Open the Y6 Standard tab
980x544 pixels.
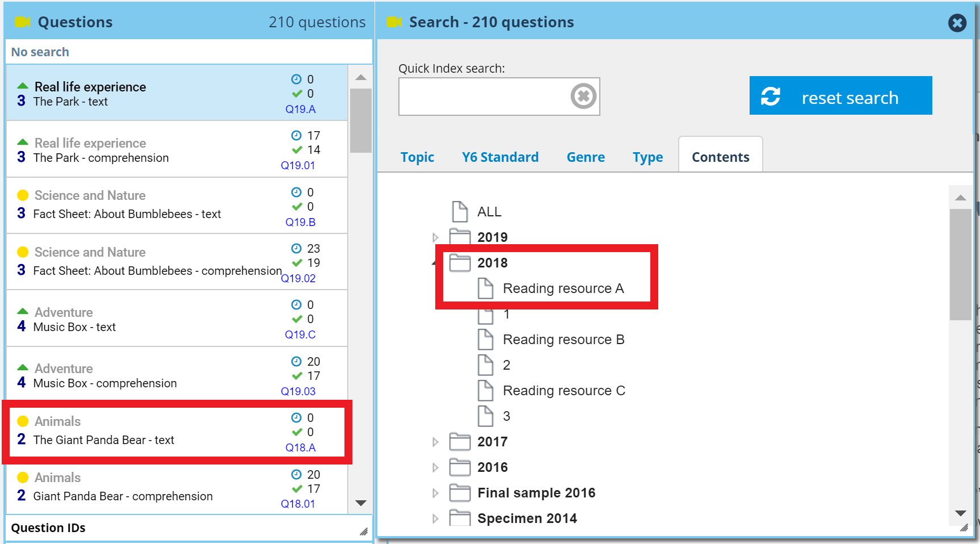[500, 157]
